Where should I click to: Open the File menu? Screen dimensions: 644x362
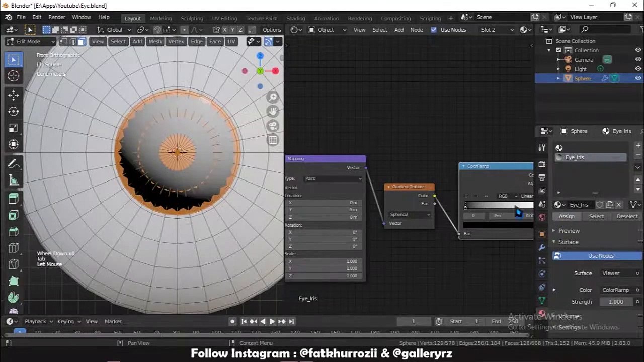click(x=21, y=17)
